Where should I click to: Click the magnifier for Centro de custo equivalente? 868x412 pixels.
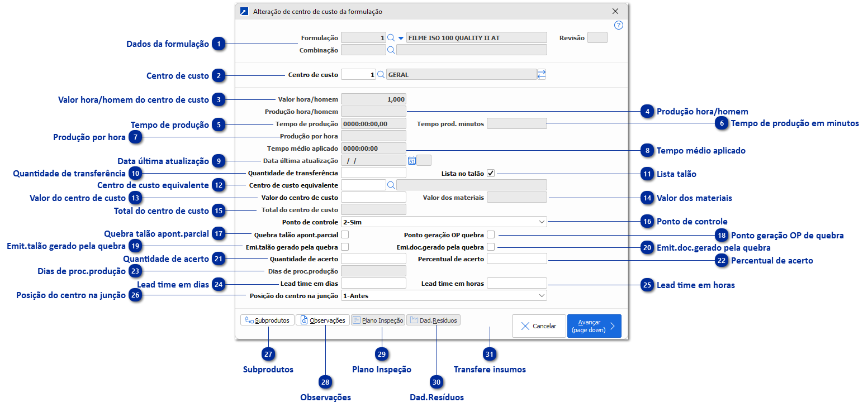391,185
